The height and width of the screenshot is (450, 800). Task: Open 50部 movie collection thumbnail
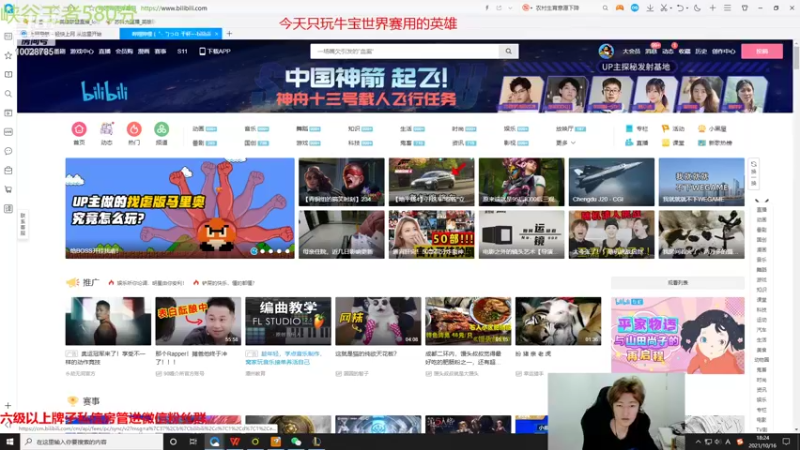[x=431, y=235]
